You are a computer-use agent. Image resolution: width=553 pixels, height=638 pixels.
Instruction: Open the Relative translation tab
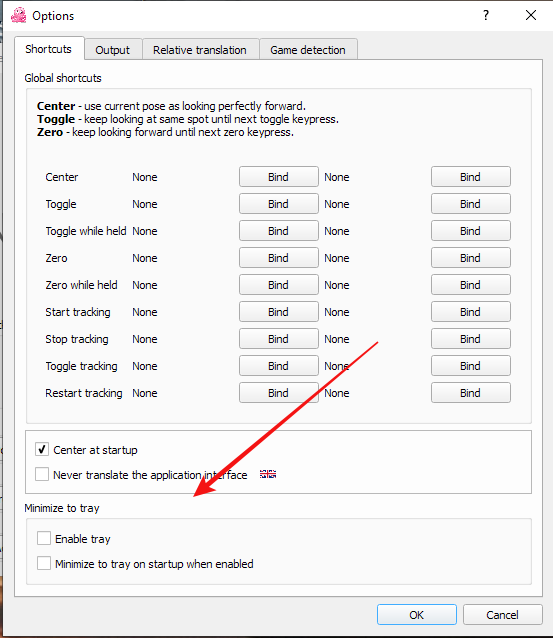(200, 50)
